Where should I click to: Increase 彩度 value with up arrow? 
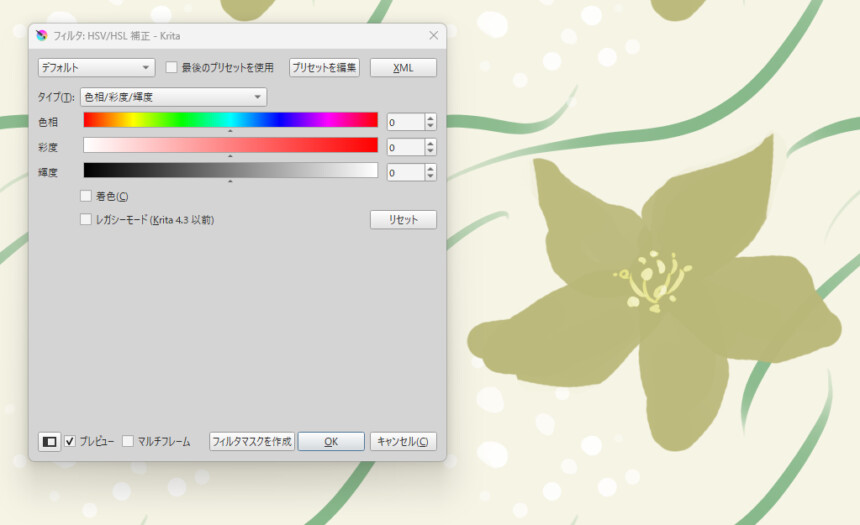point(431,143)
